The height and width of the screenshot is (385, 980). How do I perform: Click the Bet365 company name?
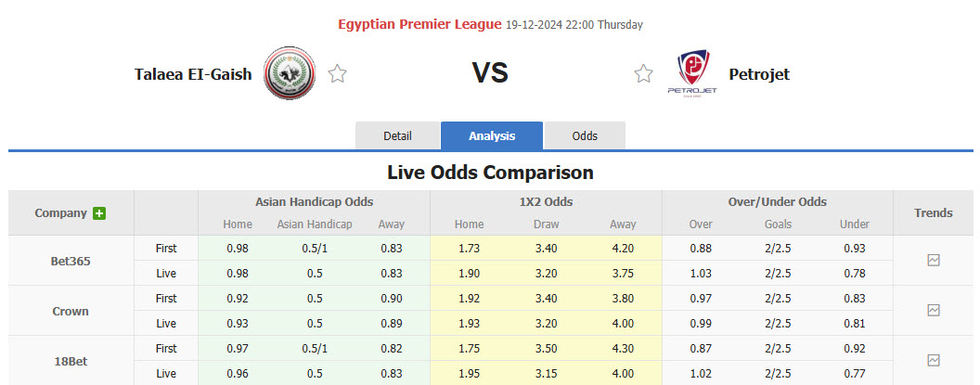[x=71, y=262]
